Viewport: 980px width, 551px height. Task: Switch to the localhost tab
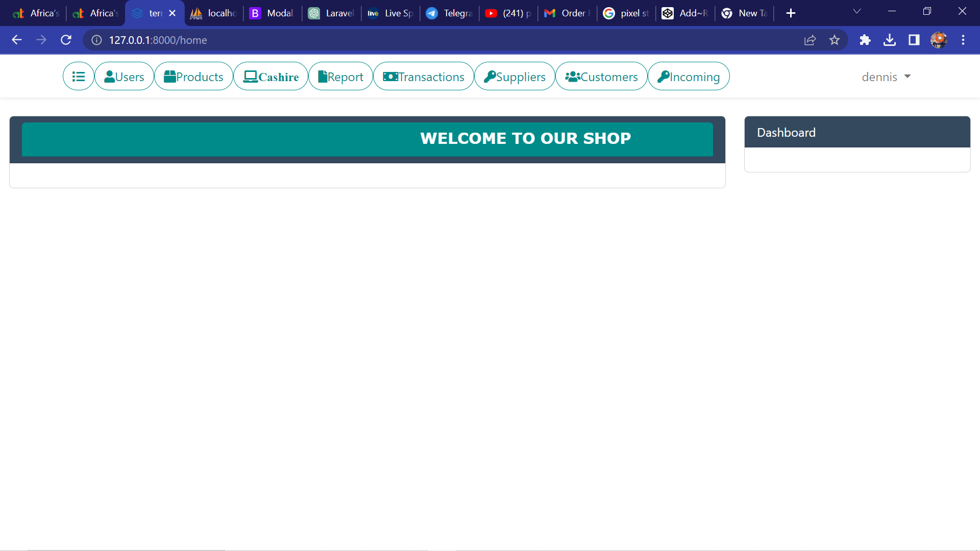tap(213, 13)
